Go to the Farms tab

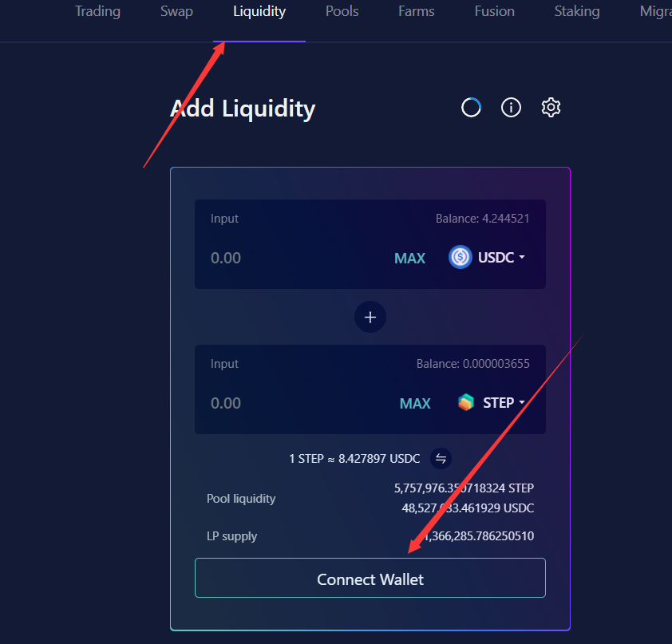click(416, 11)
